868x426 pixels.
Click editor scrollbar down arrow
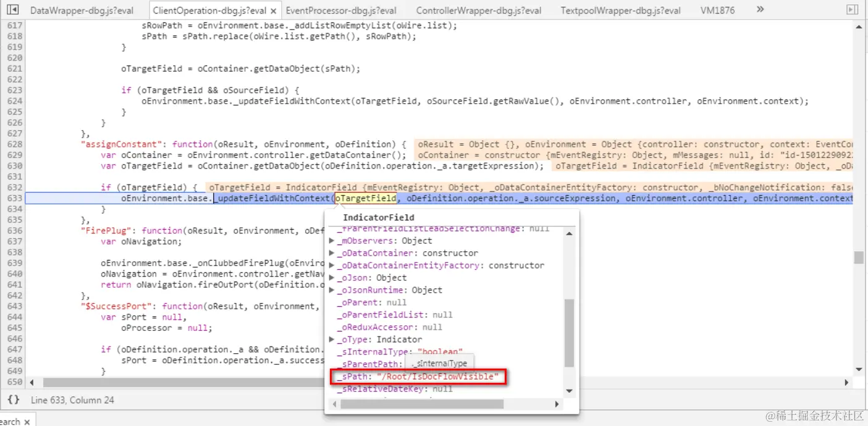[859, 369]
